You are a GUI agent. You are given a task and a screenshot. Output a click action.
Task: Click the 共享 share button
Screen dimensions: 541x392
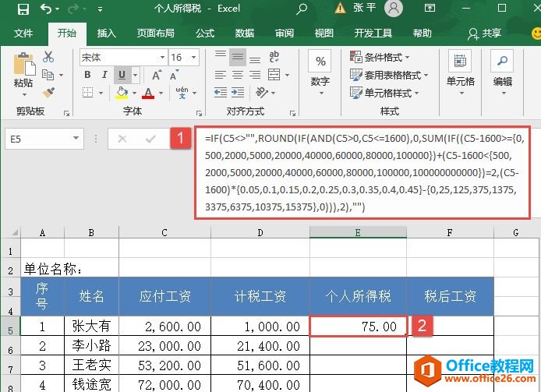(484, 34)
